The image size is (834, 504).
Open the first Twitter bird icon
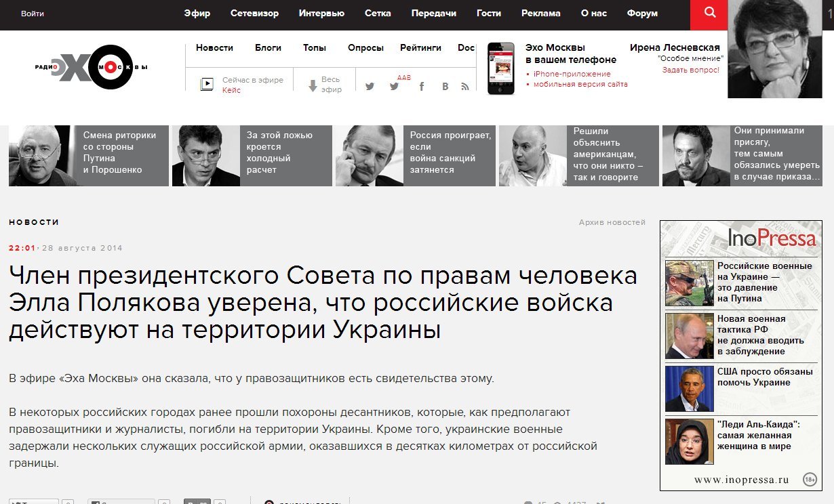pos(370,86)
